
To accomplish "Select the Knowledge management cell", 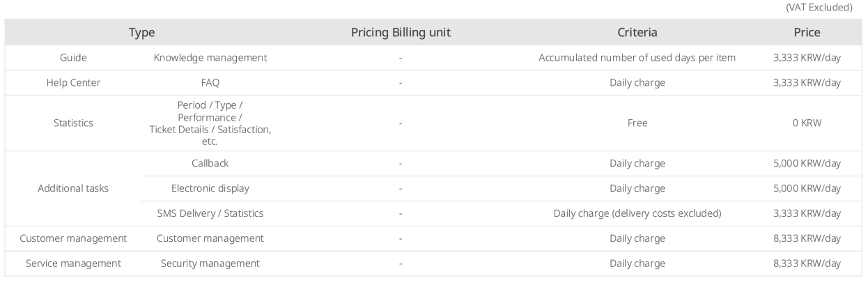I will [210, 58].
